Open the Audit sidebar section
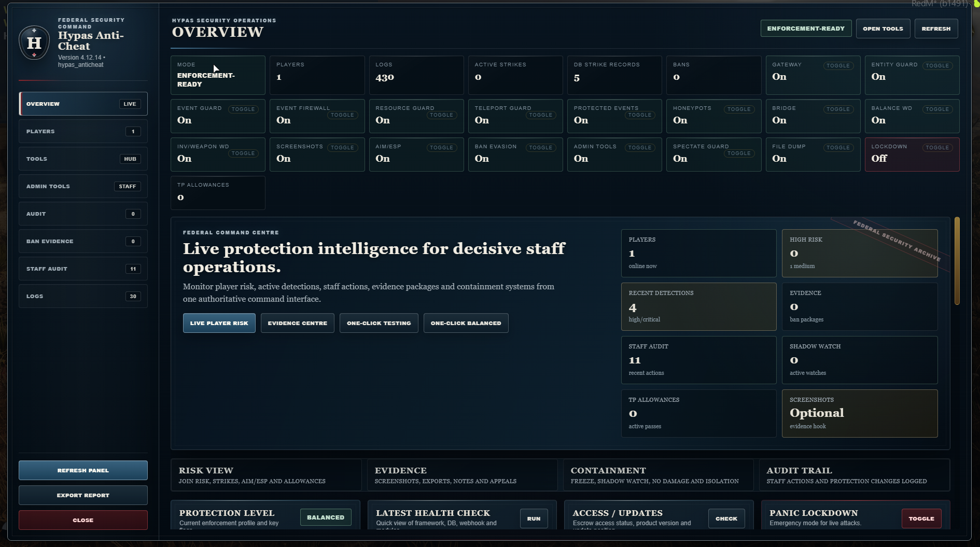The height and width of the screenshot is (547, 980). coord(83,214)
